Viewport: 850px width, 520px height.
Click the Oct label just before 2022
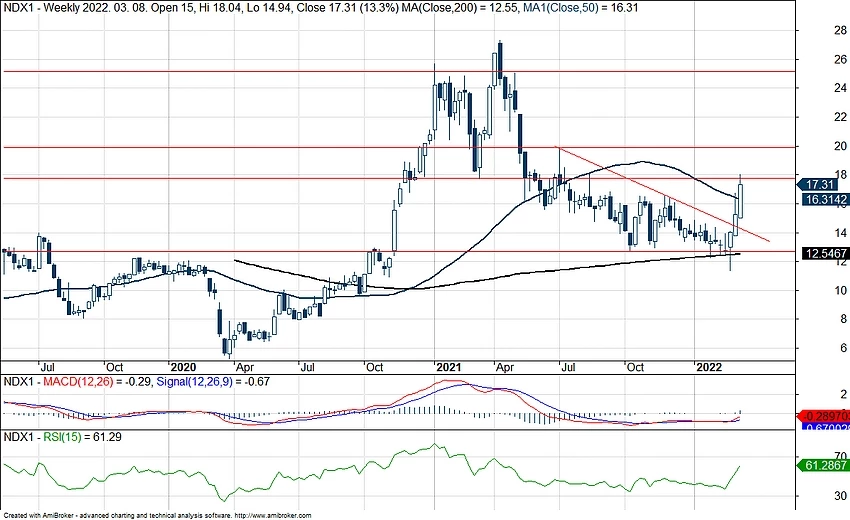pos(635,367)
